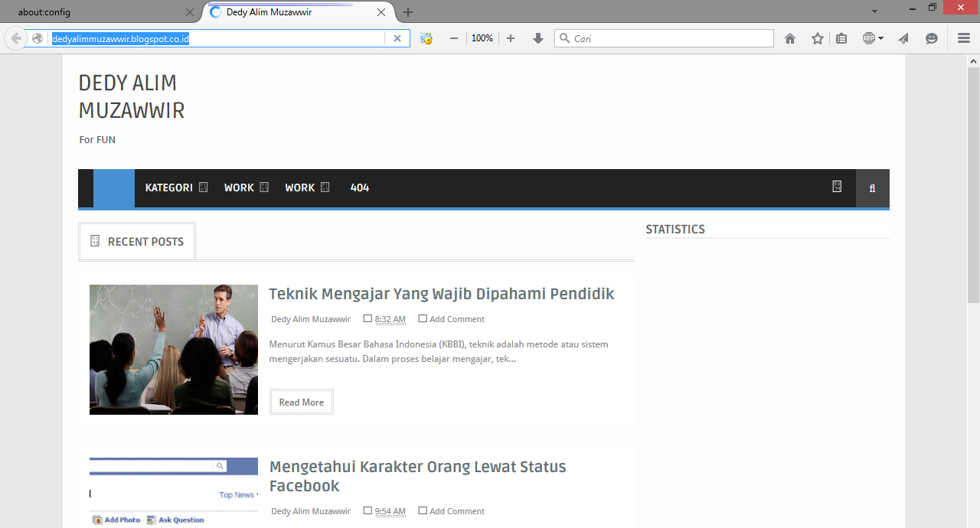Expand the Adblock Plus dropdown arrow
The image size is (980, 528).
[881, 38]
